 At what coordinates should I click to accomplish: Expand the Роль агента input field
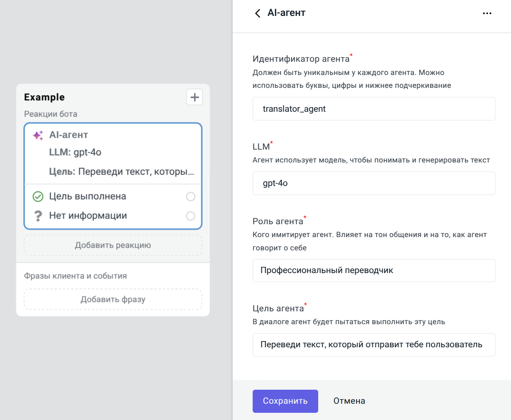(373, 270)
